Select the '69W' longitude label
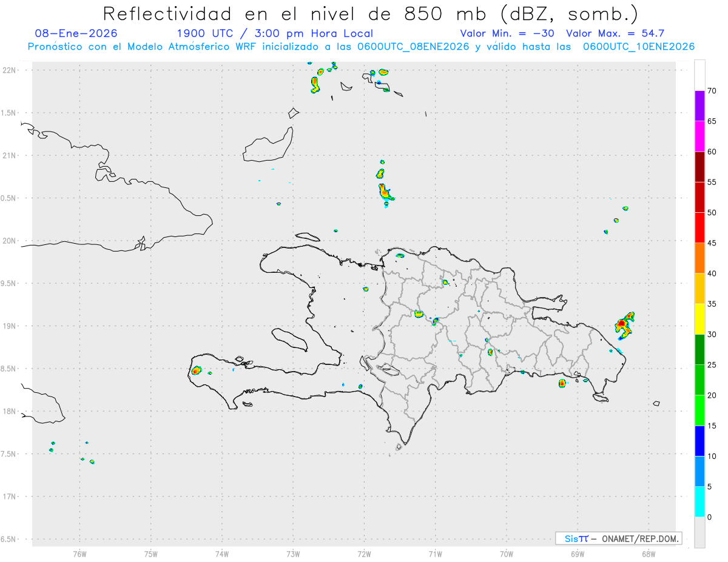Viewport: 728px width, 562px height. 578,554
